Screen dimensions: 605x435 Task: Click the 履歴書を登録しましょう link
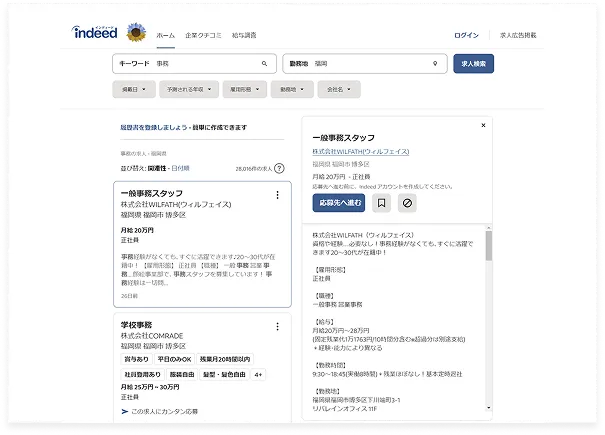point(154,127)
